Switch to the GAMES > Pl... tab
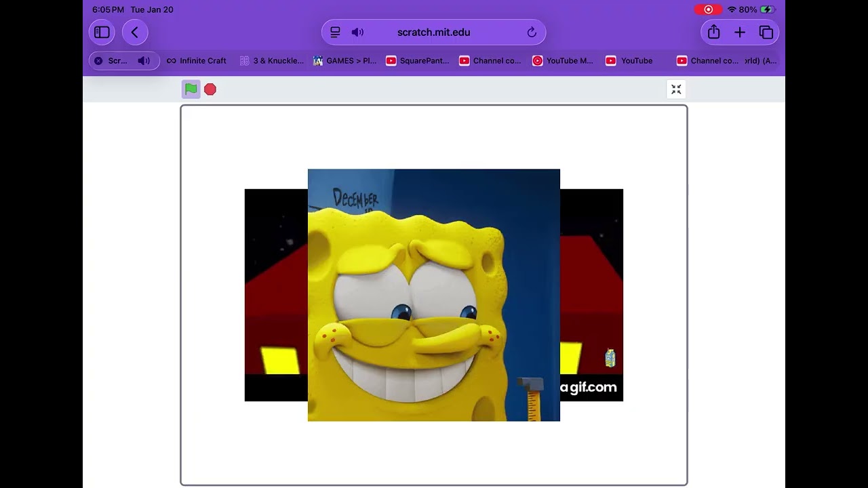The image size is (868, 488). (345, 61)
